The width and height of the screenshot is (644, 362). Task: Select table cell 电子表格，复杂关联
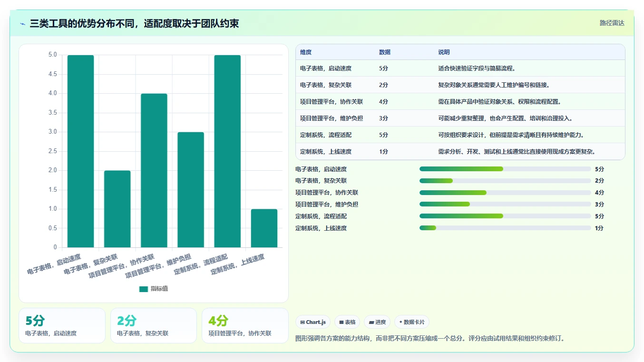point(326,85)
